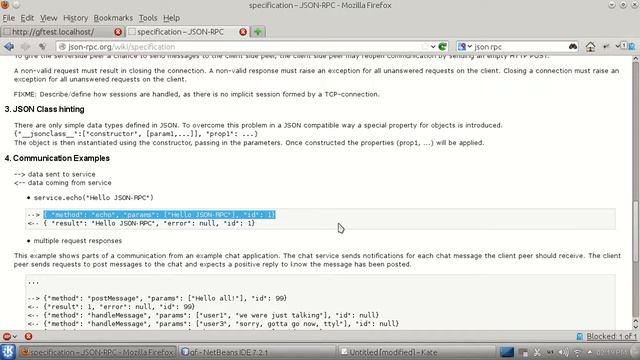Click the wireless network tray icon
640x360 pixels.
click(x=577, y=352)
